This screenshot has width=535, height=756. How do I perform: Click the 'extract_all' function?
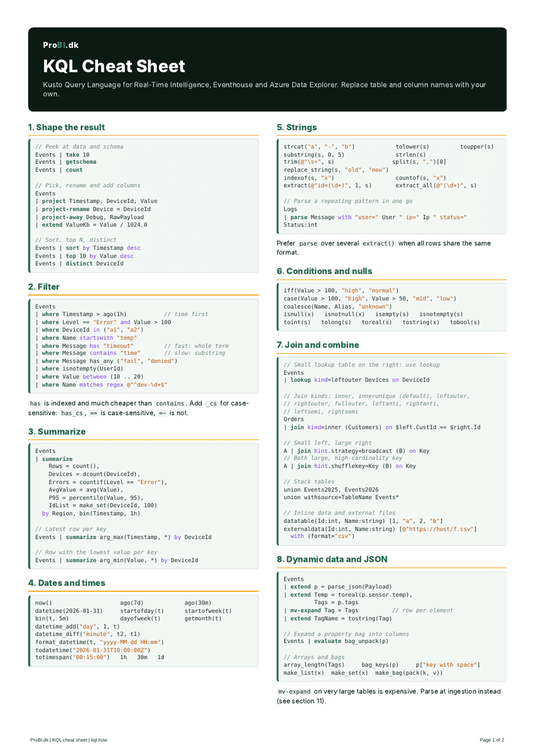pos(436,186)
